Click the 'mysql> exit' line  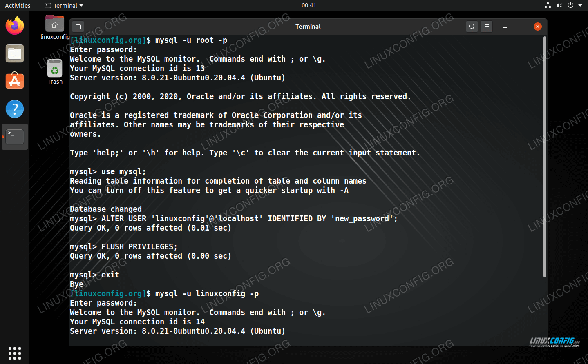pyautogui.click(x=94, y=275)
